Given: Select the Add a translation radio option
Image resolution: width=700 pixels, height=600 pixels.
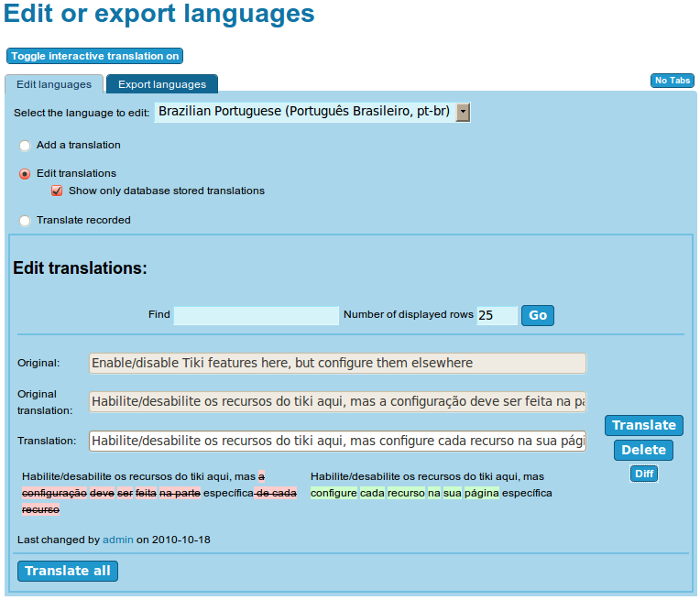Looking at the screenshot, I should point(25,146).
